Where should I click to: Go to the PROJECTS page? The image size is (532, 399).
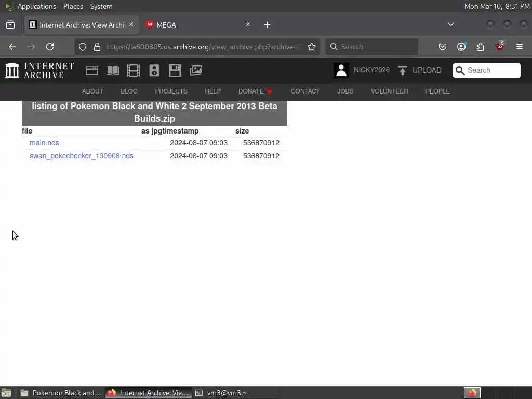click(171, 91)
